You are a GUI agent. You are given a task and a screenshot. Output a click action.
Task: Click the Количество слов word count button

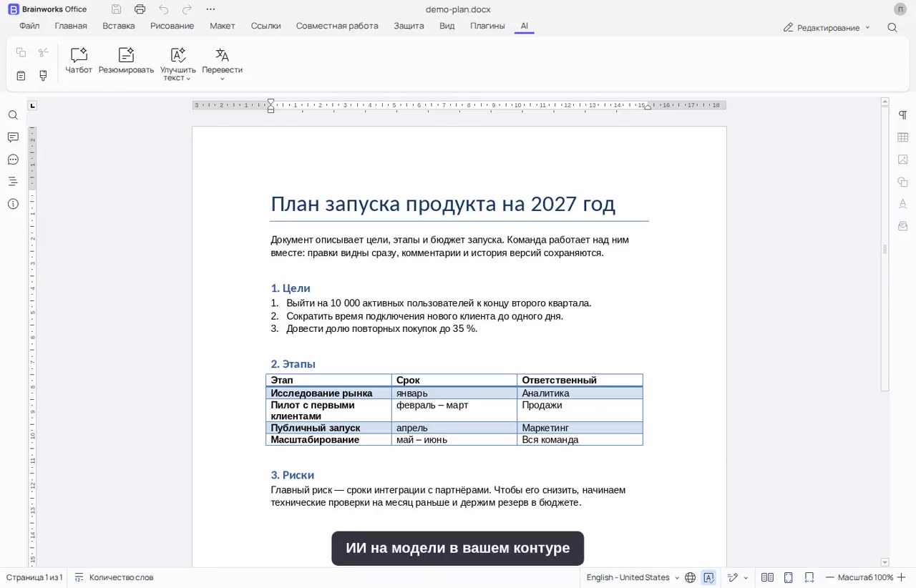114,577
